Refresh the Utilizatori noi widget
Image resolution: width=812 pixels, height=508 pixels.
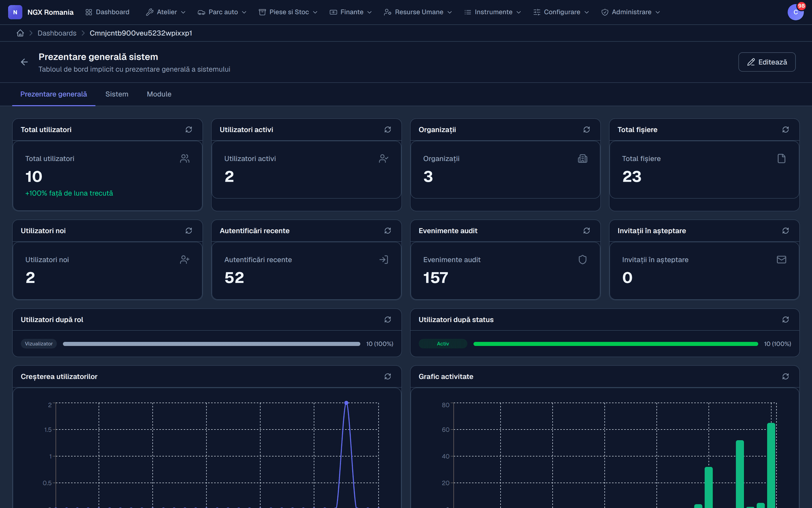pyautogui.click(x=189, y=231)
